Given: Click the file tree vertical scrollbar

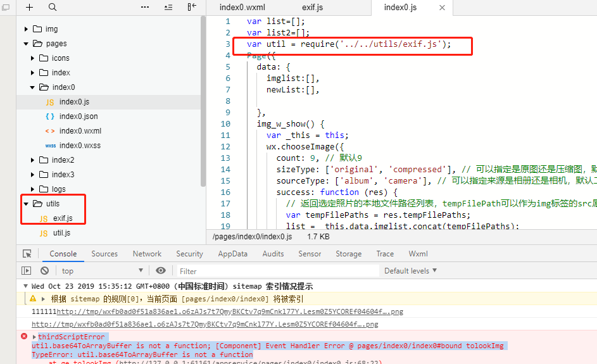Looking at the screenshot, I should [x=203, y=101].
